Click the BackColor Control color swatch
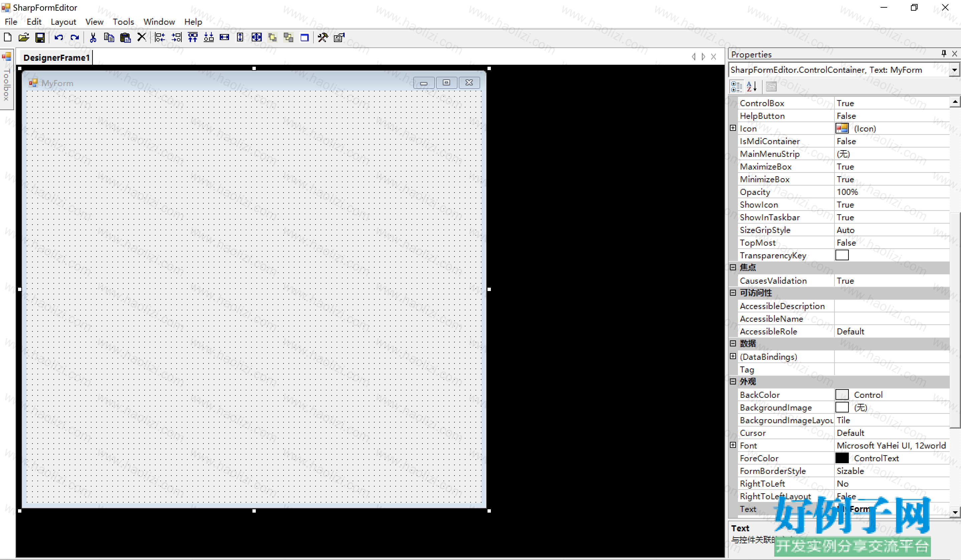Image resolution: width=961 pixels, height=560 pixels. [x=842, y=394]
